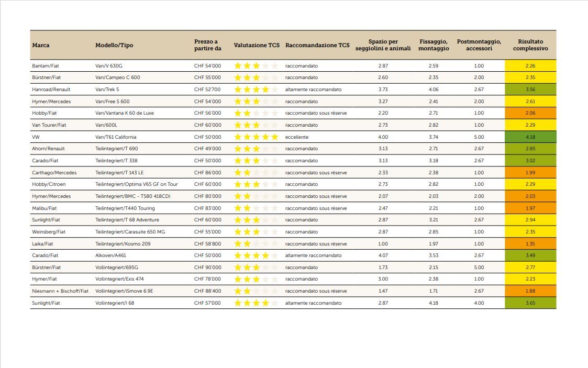
Task: Click the overall result "3.02"
Action: coord(530,161)
